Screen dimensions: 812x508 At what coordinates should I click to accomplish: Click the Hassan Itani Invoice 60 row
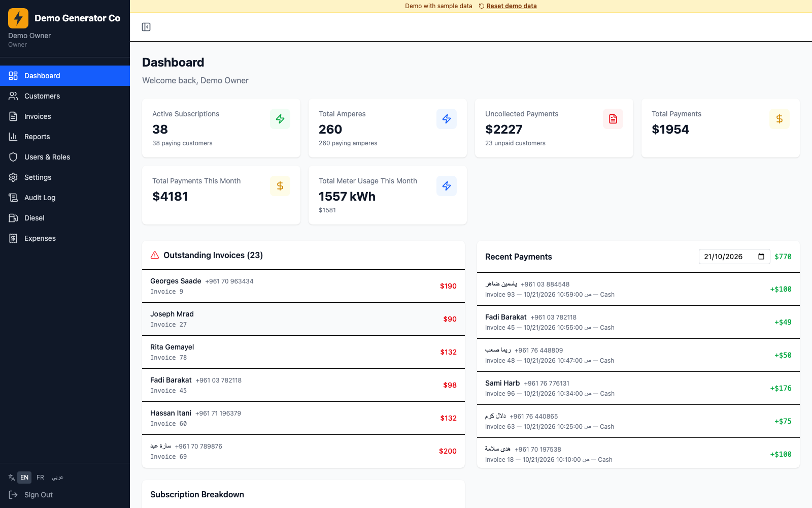pyautogui.click(x=303, y=418)
